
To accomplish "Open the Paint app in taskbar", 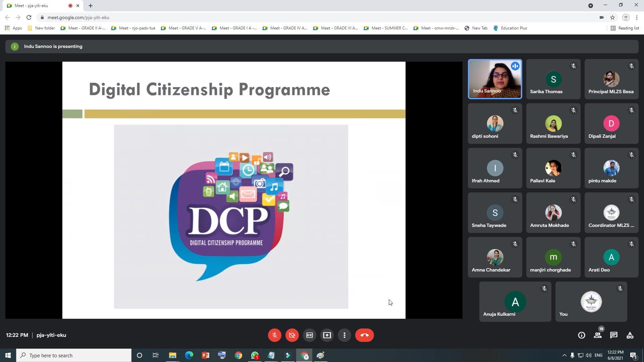I will click(321, 355).
